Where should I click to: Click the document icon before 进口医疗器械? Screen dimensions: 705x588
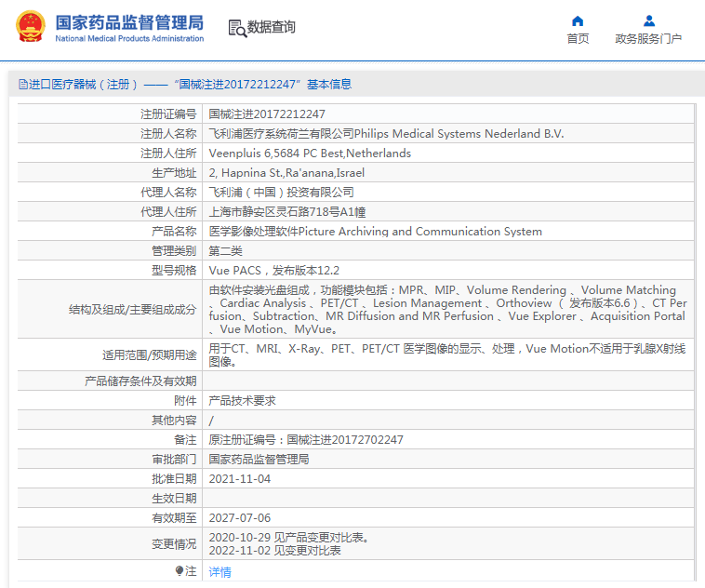(23, 84)
